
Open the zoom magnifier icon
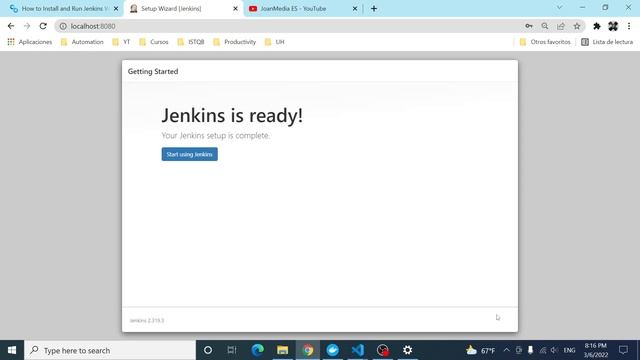tap(545, 26)
